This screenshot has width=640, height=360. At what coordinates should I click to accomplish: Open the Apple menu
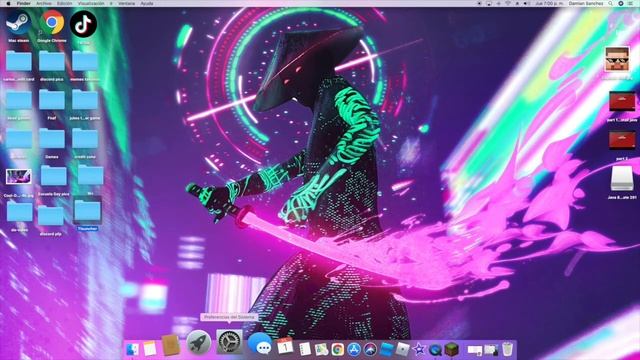pyautogui.click(x=8, y=3)
